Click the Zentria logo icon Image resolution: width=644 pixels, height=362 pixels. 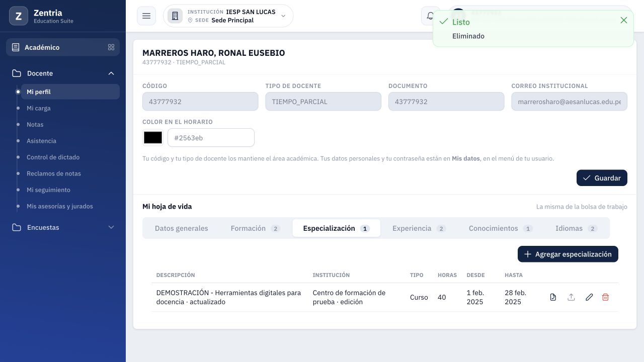pos(19,16)
